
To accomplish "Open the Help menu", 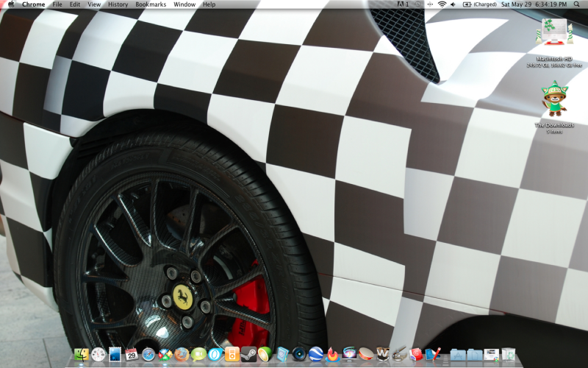I will 209,4.
